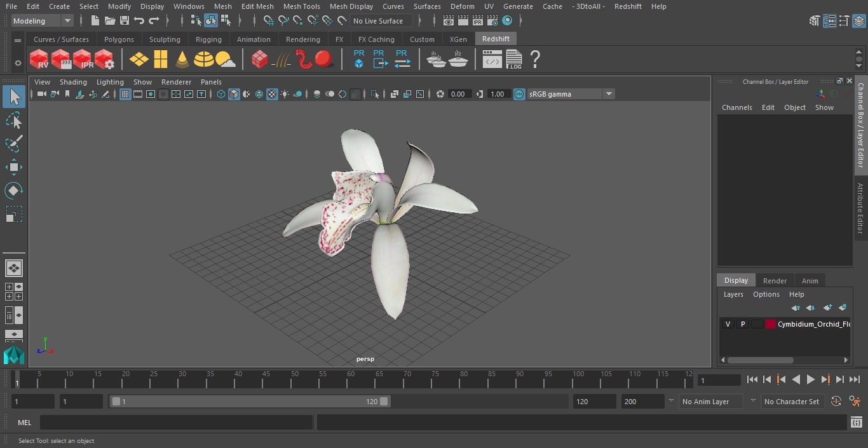Click the Undo arrow icon
Screen dimensions: 868x448
pyautogui.click(x=139, y=21)
